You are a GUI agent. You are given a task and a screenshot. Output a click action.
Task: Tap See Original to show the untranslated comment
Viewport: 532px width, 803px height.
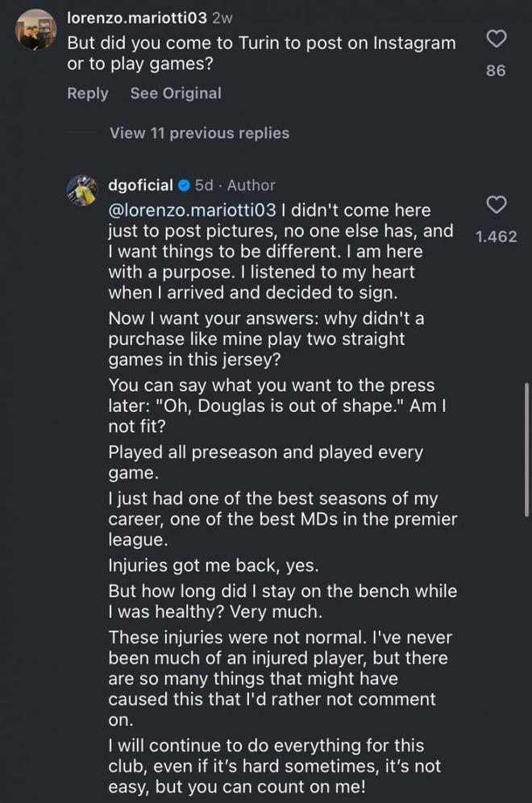tap(176, 94)
